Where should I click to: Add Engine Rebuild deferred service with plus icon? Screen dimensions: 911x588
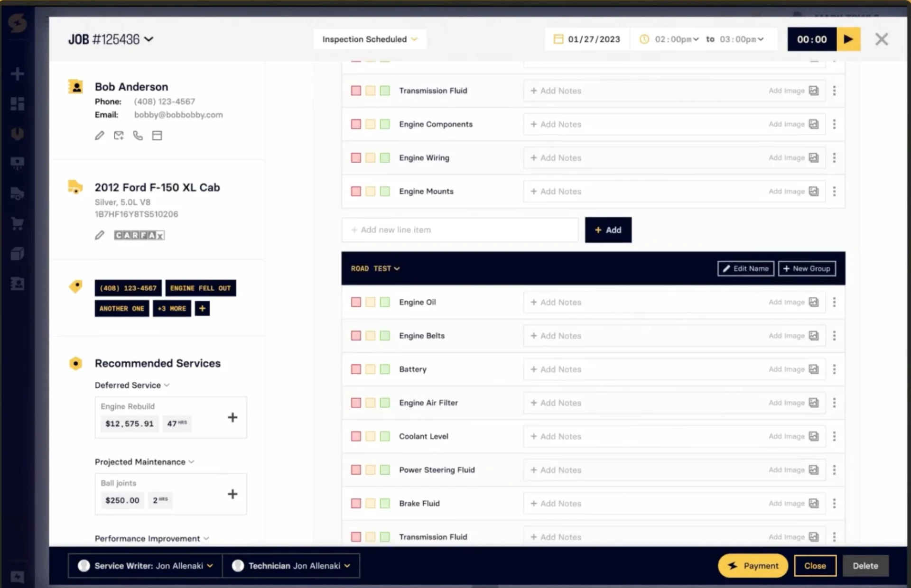(232, 418)
